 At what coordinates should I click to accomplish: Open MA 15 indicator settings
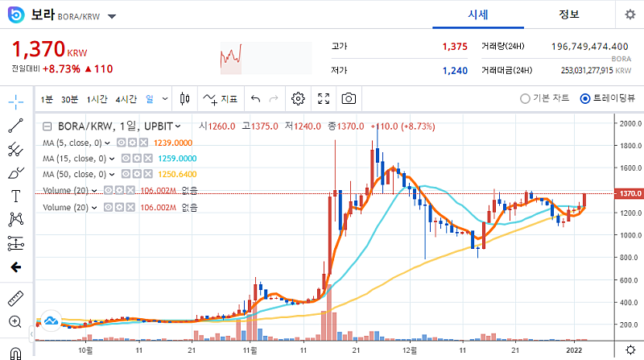click(x=137, y=158)
